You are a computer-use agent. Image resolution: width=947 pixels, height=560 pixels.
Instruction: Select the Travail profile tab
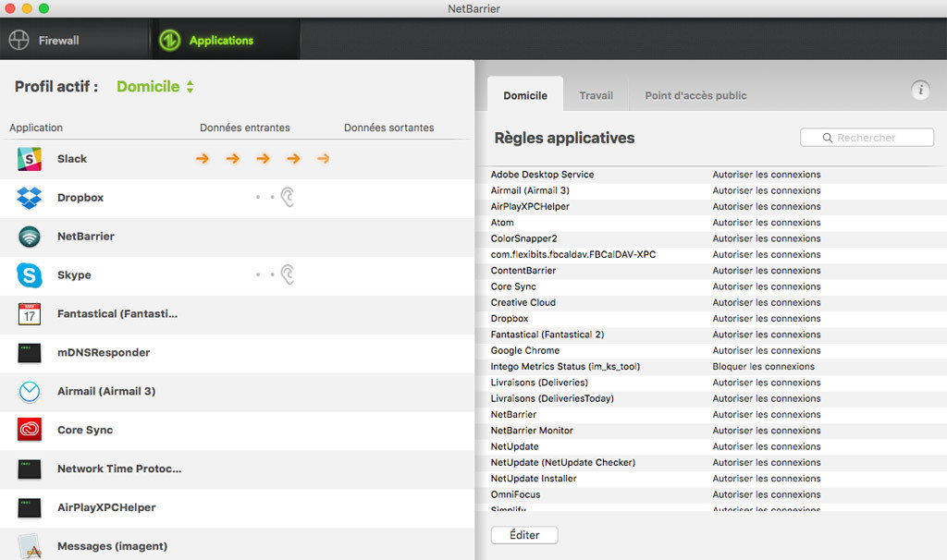pyautogui.click(x=596, y=95)
